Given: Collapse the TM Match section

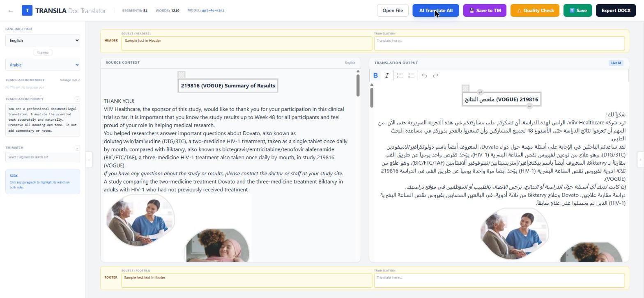Looking at the screenshot, I should click(x=77, y=148).
